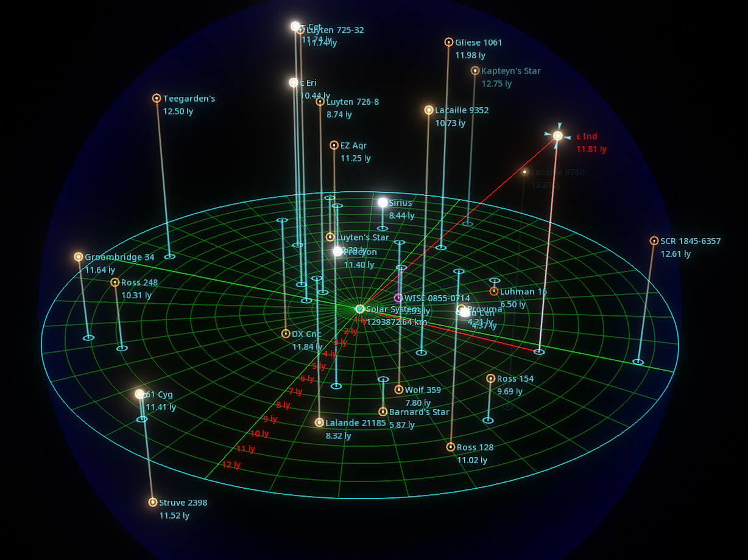This screenshot has width=748, height=560.
Task: Click the 'Luyten 726-8' label
Action: tap(353, 102)
